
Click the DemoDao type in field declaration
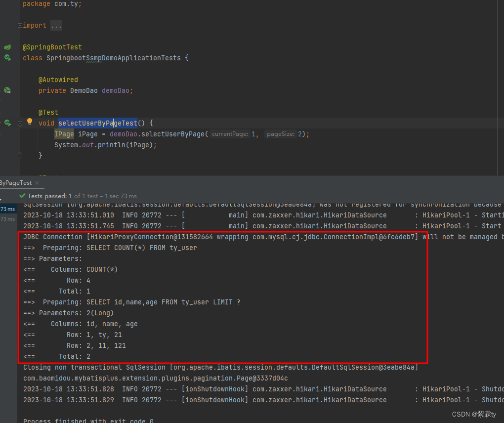(84, 90)
